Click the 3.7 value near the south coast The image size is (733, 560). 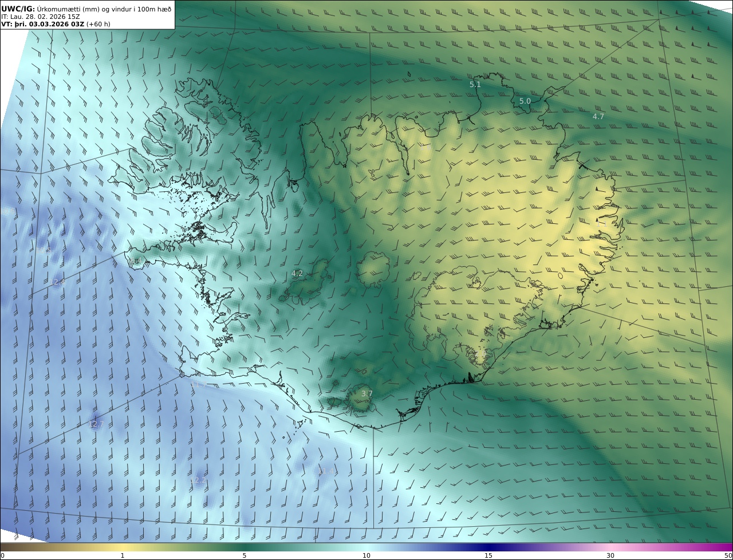pyautogui.click(x=367, y=394)
